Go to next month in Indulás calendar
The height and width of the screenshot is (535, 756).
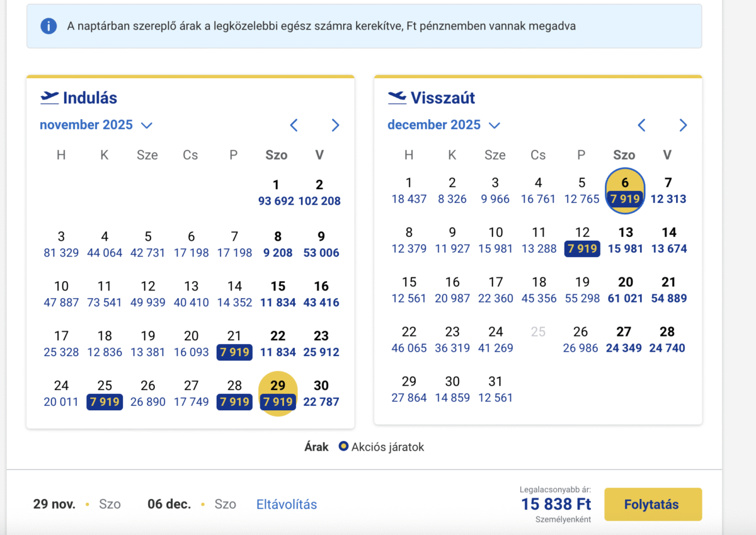335,125
